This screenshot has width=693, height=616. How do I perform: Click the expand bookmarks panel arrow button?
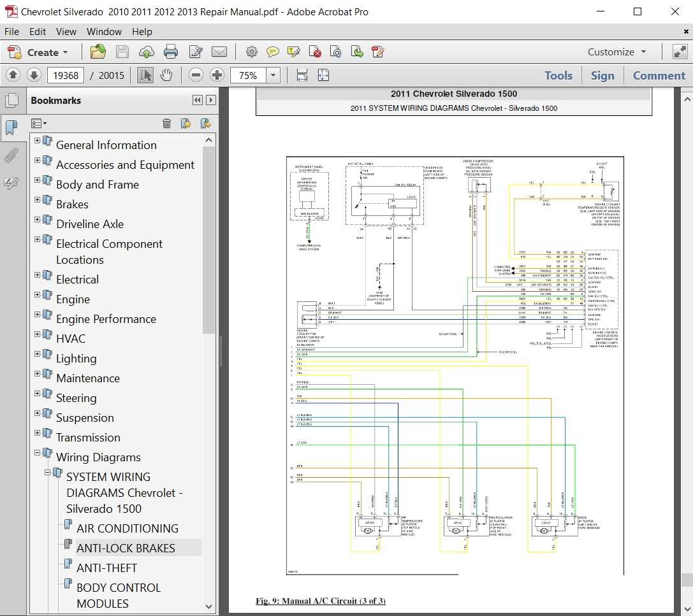tap(211, 100)
